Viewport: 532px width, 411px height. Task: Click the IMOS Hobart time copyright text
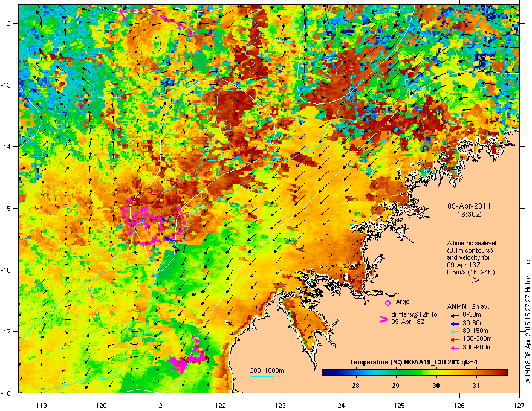[x=528, y=322]
